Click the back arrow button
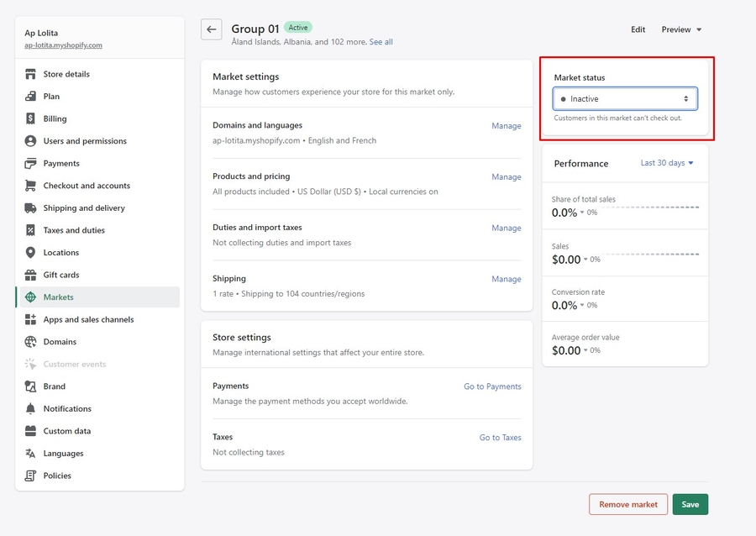The image size is (756, 536). 212,29
